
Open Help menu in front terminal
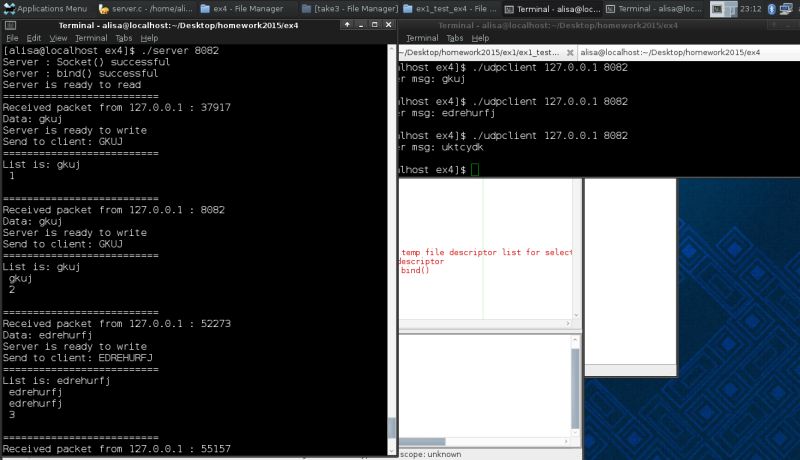pos(149,38)
